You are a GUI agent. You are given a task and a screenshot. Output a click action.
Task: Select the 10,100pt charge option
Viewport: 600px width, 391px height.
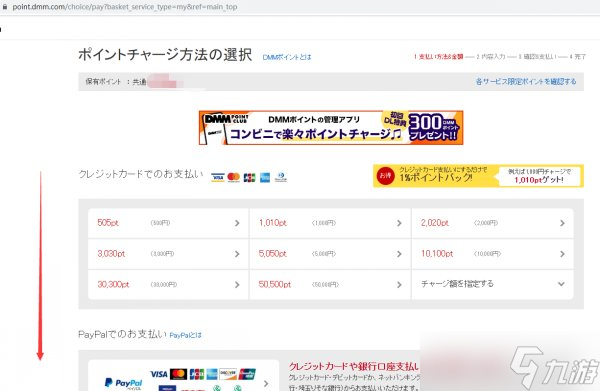(492, 254)
